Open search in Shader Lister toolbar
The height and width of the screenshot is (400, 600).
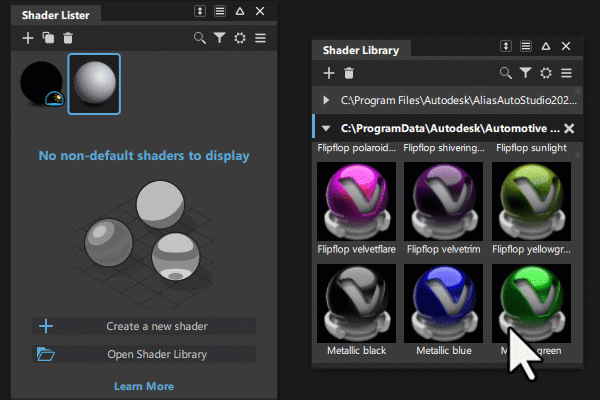(200, 38)
